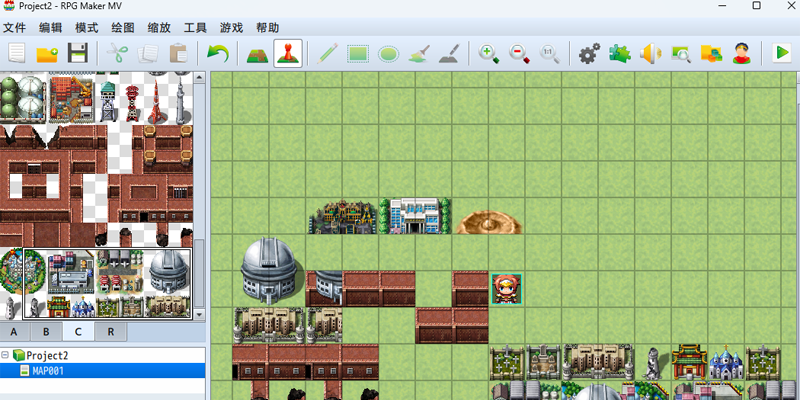Click the green Playtest arrow
The image size is (800, 400).
click(781, 53)
